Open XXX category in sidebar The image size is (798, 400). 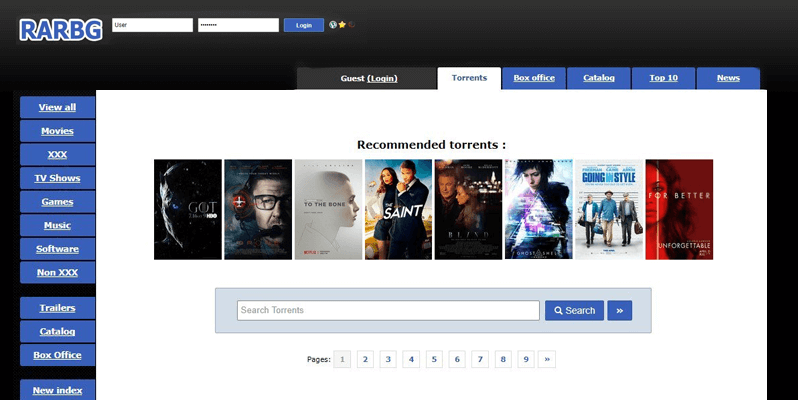[x=58, y=155]
